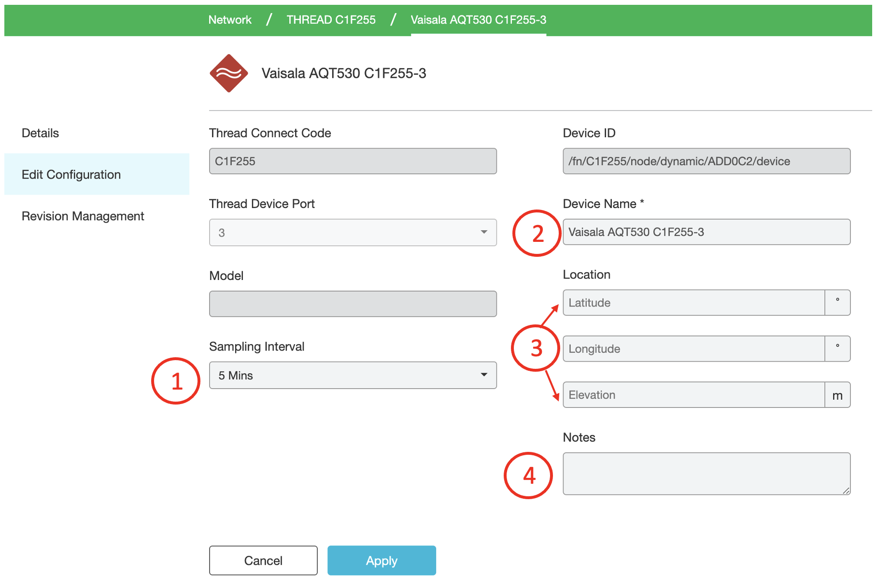
Task: Click the Vaisala device diamond icon
Action: click(228, 73)
